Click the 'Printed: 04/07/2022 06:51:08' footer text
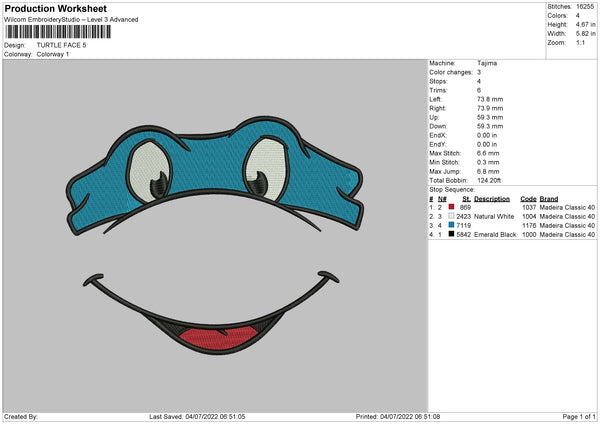This screenshot has width=600, height=424. (398, 416)
